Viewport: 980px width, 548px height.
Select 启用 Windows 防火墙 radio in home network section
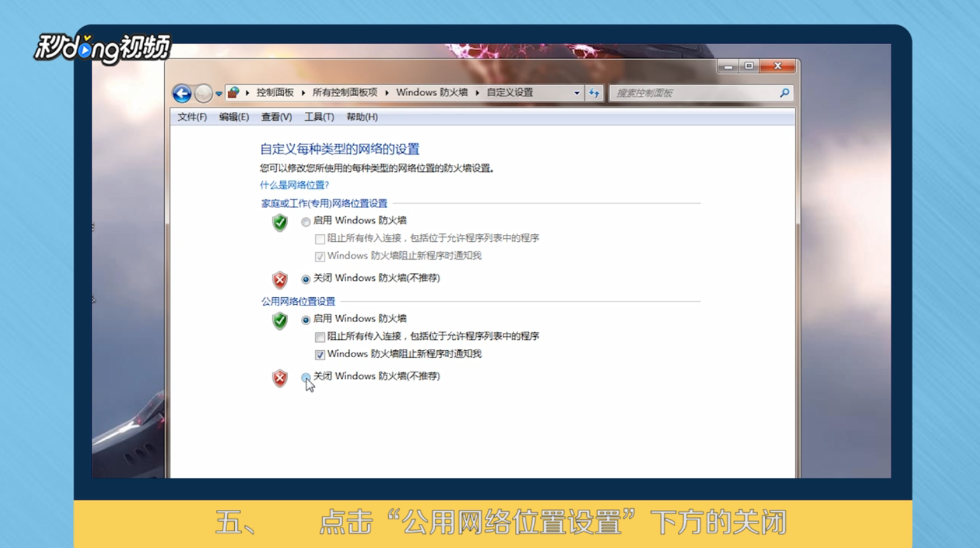click(305, 221)
